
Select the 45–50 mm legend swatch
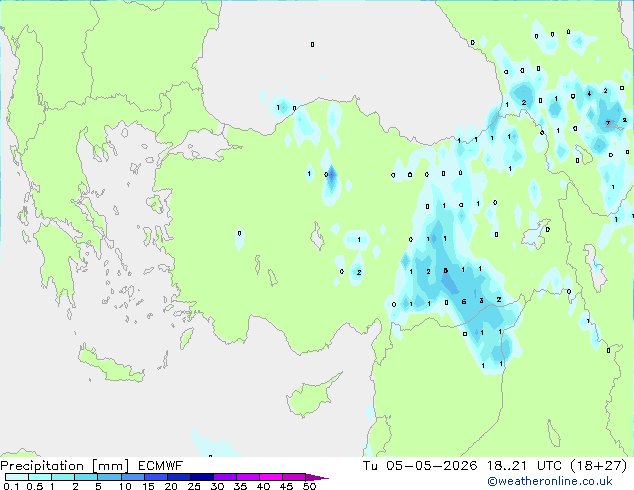tap(294, 477)
